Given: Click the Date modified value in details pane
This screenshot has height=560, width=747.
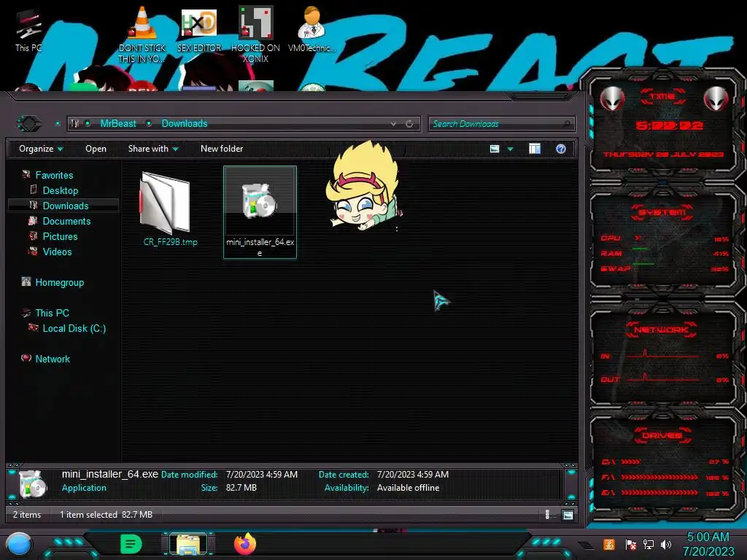Looking at the screenshot, I should coord(262,475).
